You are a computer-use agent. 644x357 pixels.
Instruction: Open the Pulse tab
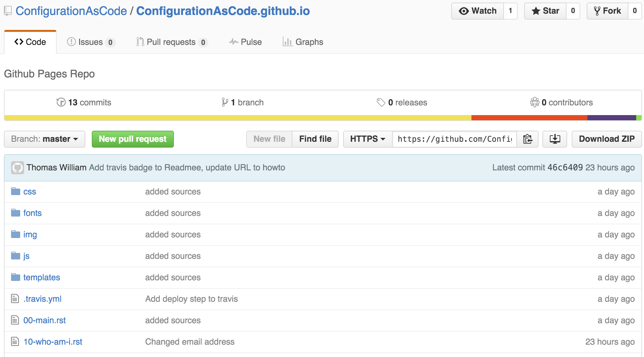[246, 42]
